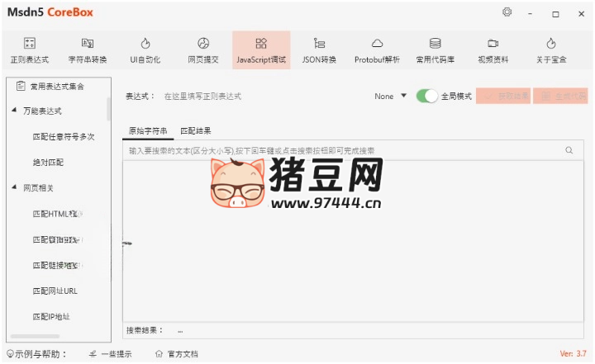The height and width of the screenshot is (364, 595).
Task: Select 绝对匹配 expression
Action: 48,163
